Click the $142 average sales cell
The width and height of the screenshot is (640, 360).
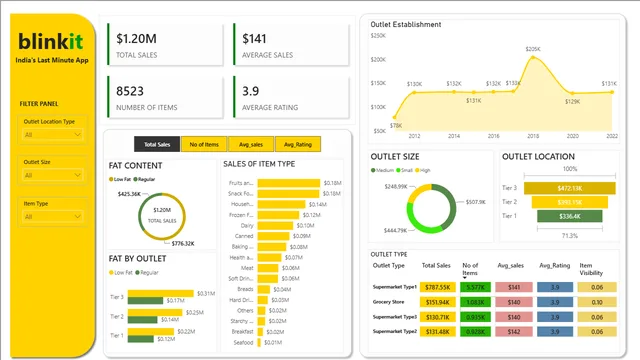point(514,332)
